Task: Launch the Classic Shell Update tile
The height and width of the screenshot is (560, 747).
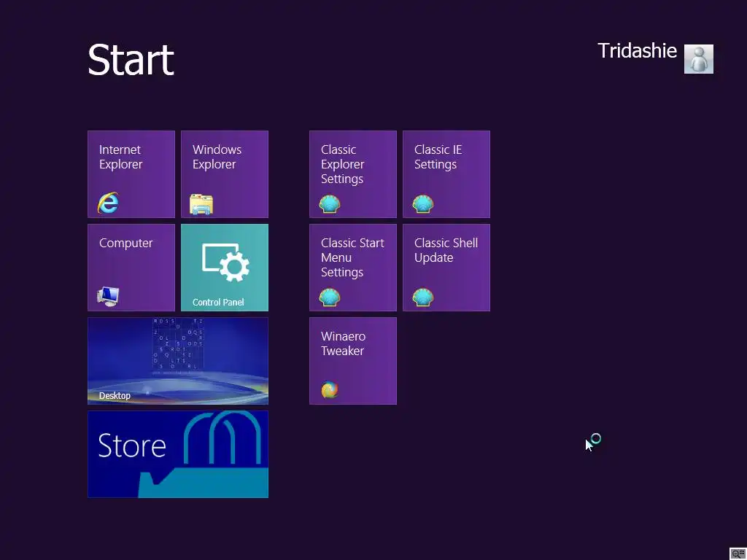Action: (446, 268)
